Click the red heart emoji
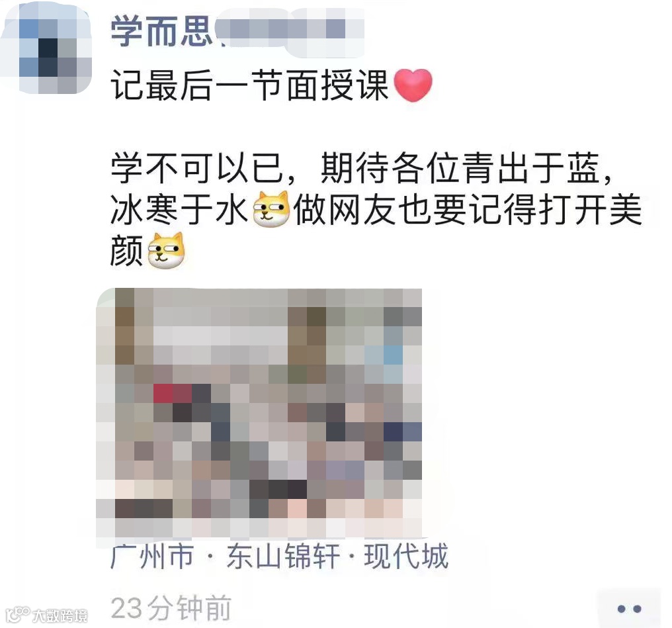The image size is (672, 628). (x=413, y=85)
